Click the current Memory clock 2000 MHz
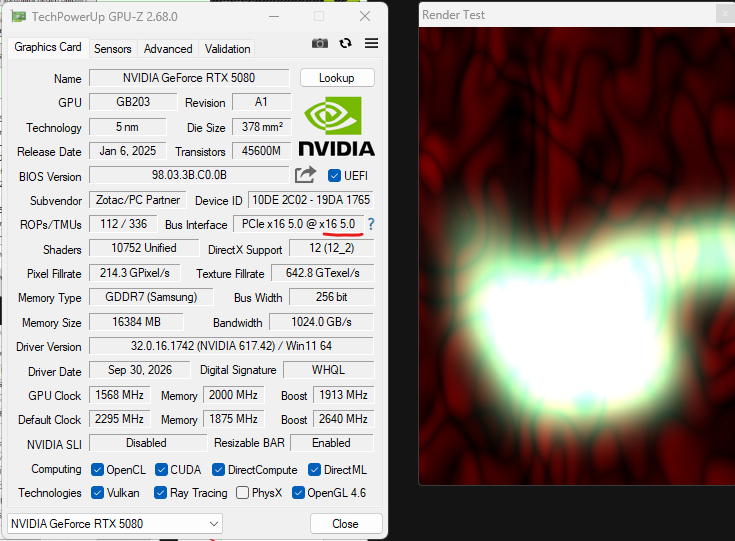 [x=233, y=395]
